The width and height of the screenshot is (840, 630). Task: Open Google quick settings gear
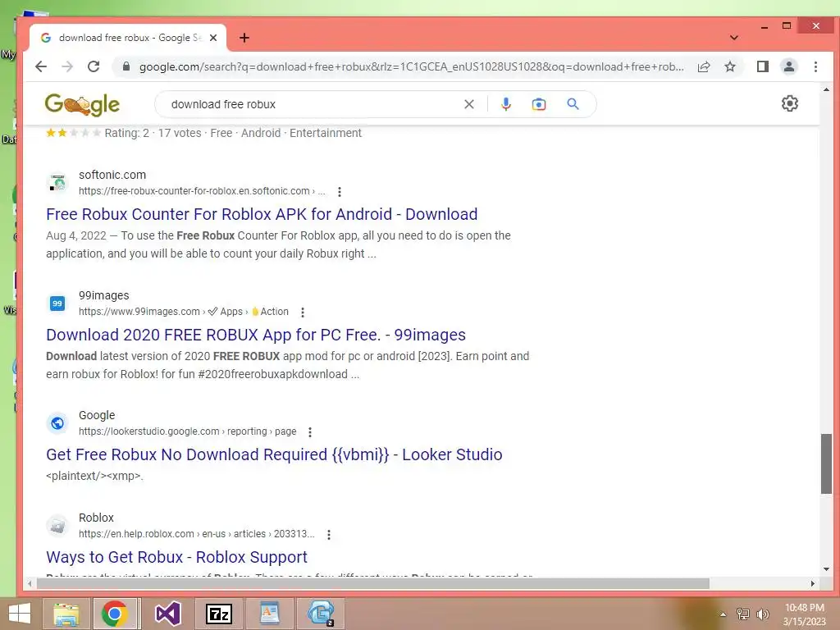click(x=790, y=103)
